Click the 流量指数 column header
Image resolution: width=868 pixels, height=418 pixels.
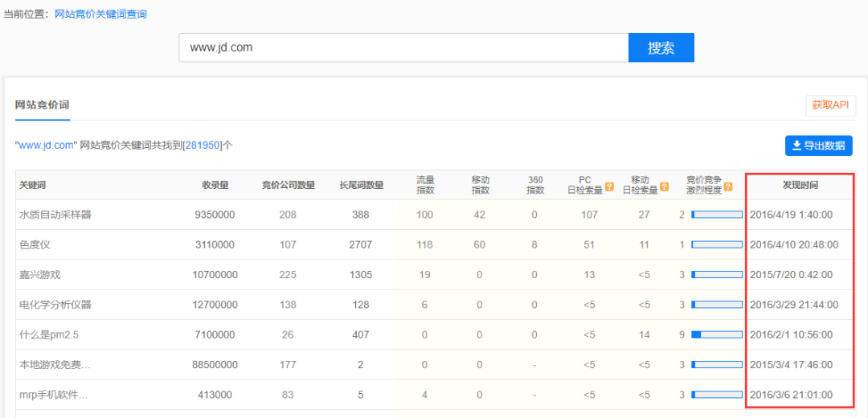click(425, 185)
